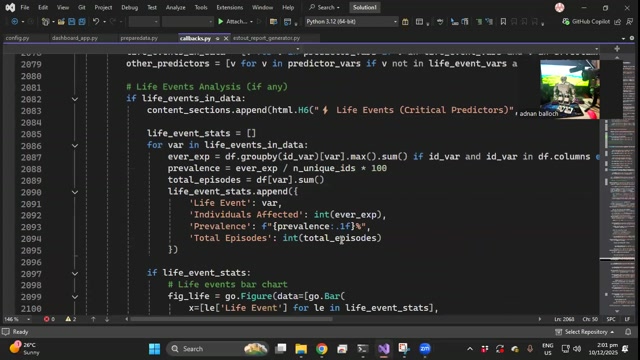Image resolution: width=640 pixels, height=360 pixels.
Task: Go to next issue with down arrow
Action: pyautogui.click(x=107, y=319)
